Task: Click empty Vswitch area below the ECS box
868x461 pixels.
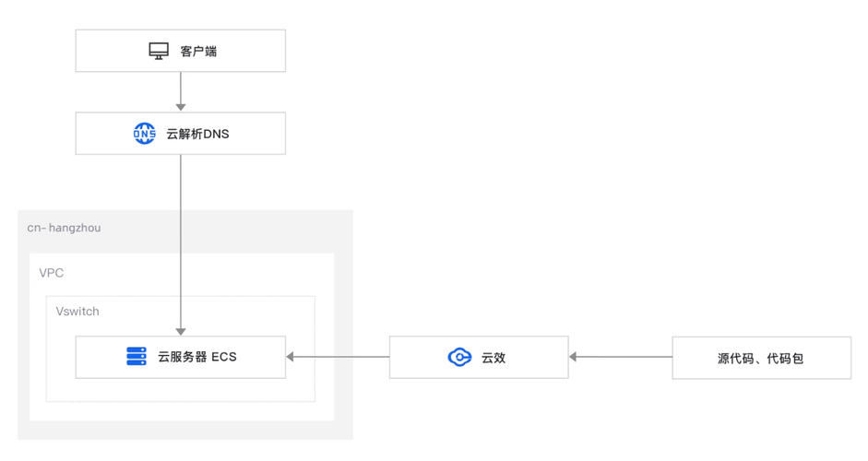Action: [181, 390]
